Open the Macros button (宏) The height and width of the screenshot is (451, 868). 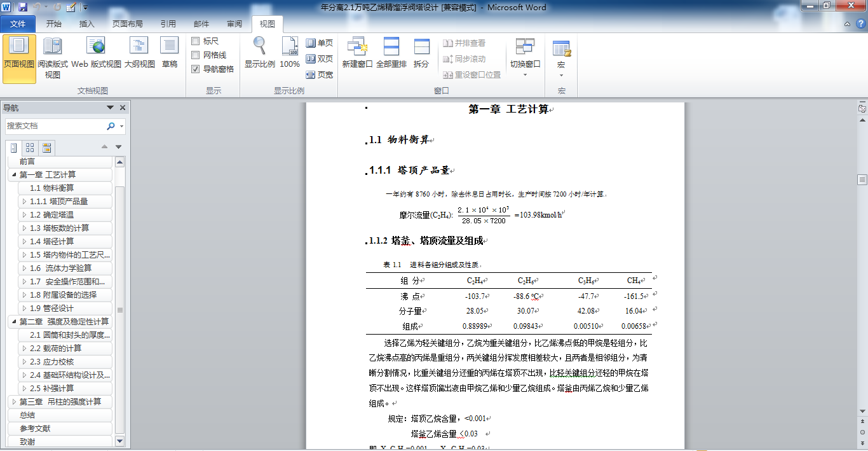pos(561,57)
